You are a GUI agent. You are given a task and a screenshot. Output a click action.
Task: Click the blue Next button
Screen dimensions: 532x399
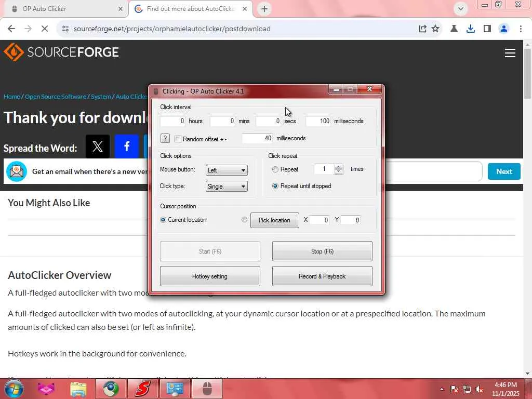[504, 171]
